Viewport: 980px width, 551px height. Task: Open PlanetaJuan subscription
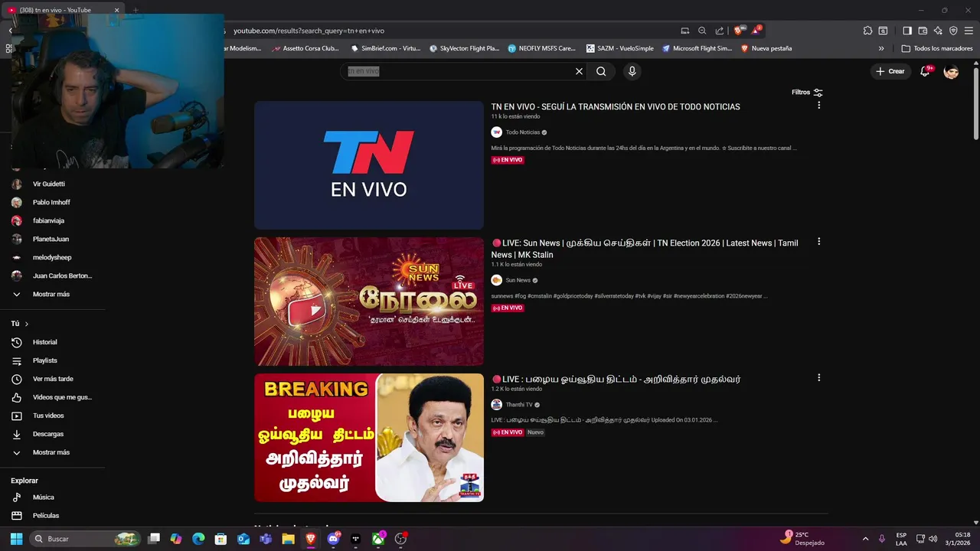click(52, 240)
